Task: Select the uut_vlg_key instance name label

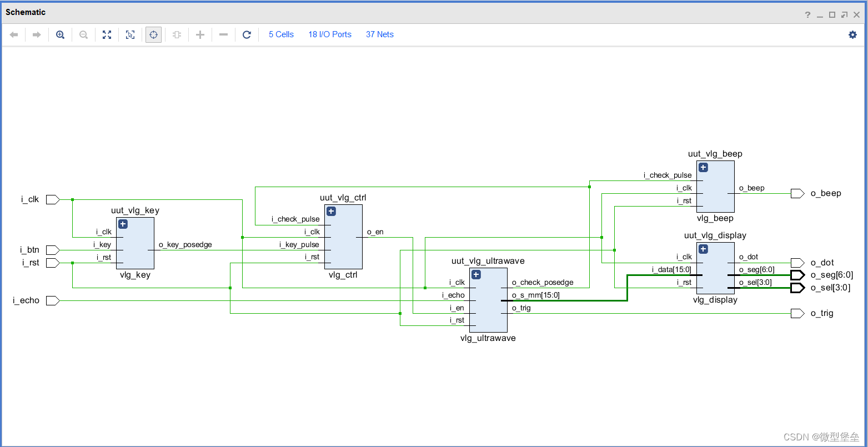Action: [136, 210]
